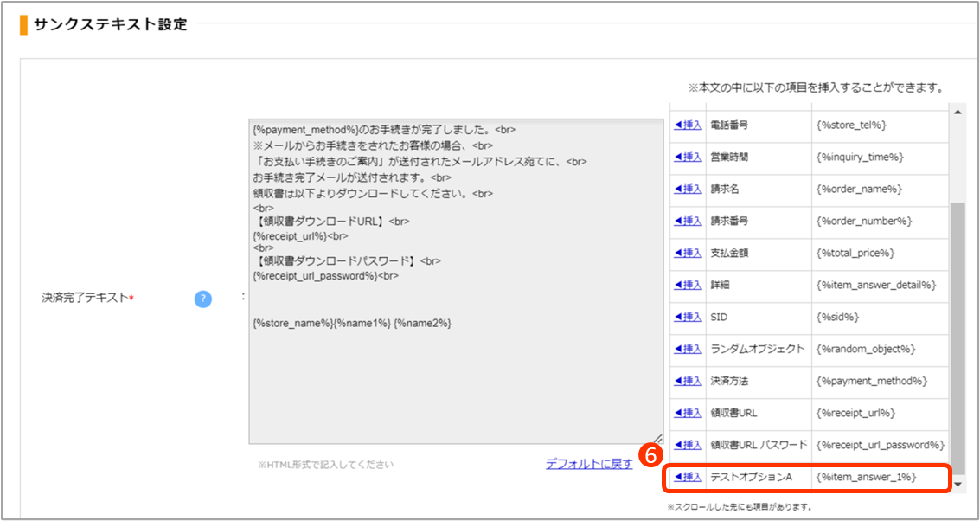Insert the SID variable

(688, 318)
